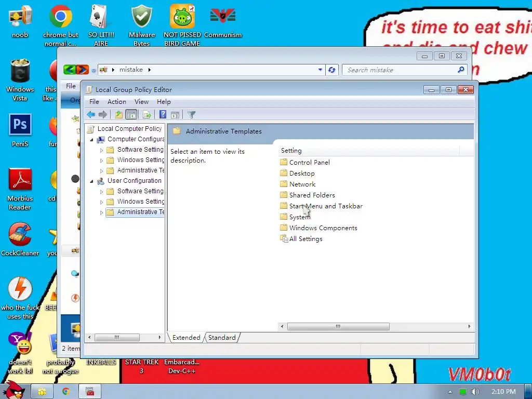Show hidden tray icons arrow
Image resolution: width=532 pixels, height=399 pixels.
(450, 392)
